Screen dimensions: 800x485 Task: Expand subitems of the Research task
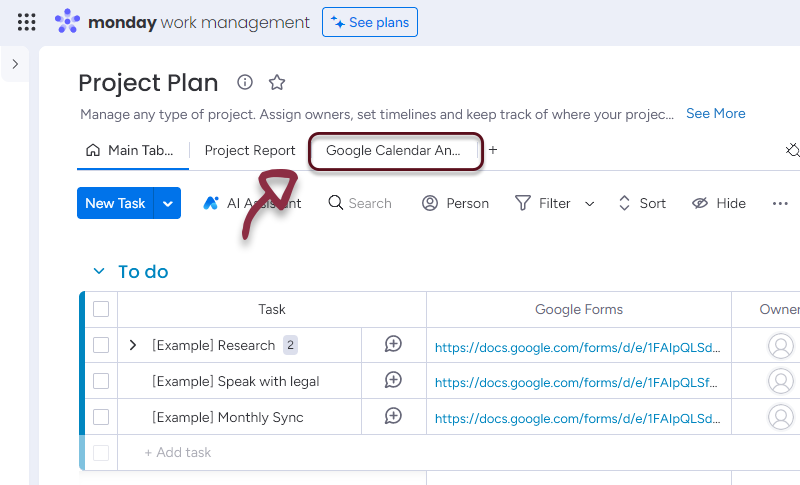pos(133,345)
